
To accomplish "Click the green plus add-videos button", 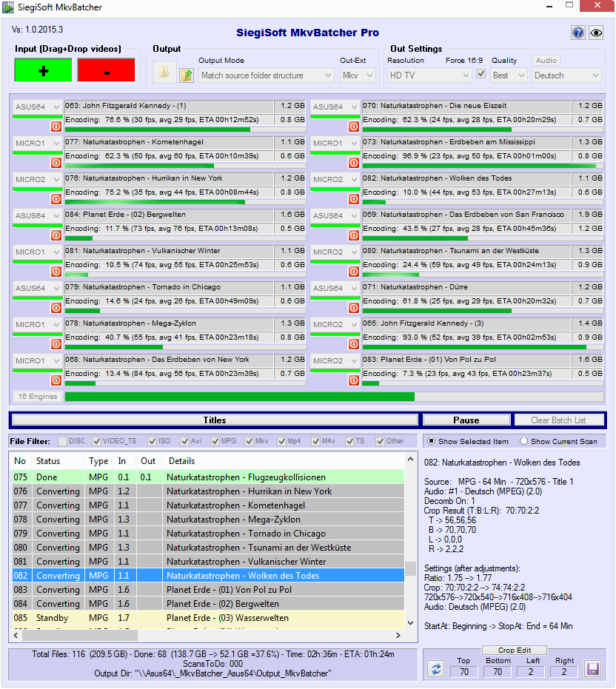I will coord(43,70).
